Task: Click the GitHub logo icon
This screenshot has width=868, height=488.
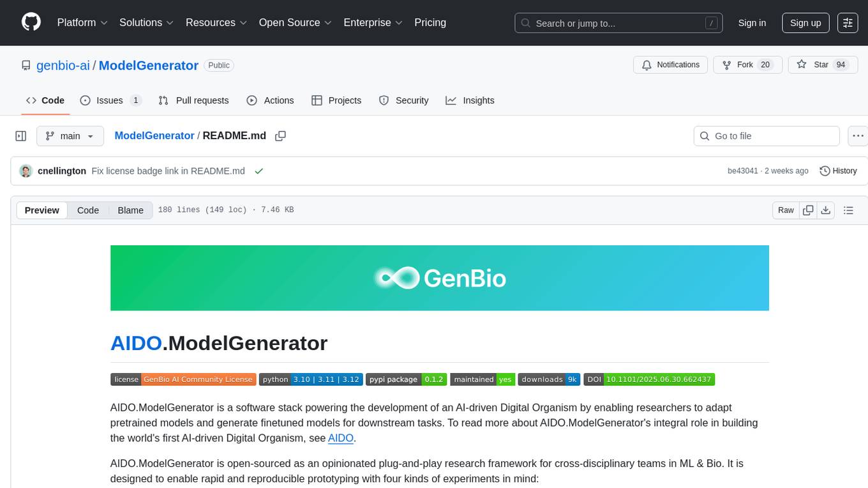Action: [x=31, y=22]
